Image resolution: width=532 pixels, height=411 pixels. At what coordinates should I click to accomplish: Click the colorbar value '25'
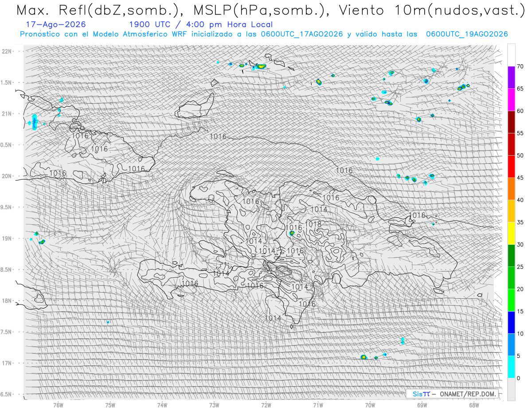520,266
